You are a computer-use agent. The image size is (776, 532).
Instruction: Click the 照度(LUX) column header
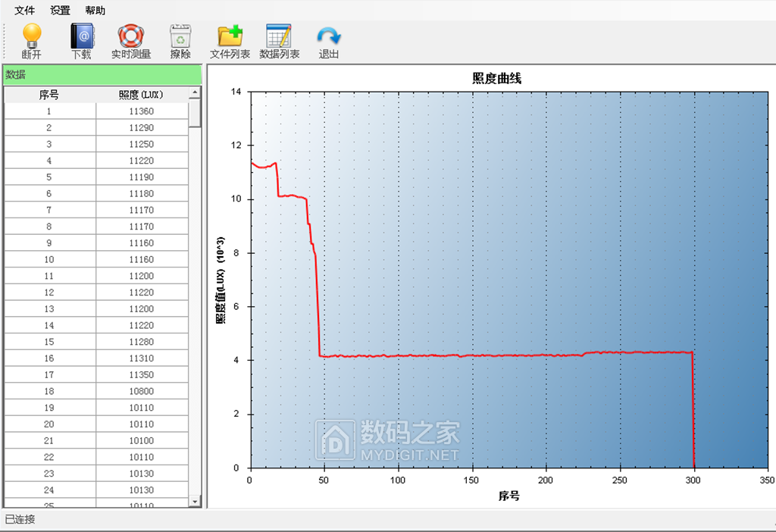pos(142,95)
